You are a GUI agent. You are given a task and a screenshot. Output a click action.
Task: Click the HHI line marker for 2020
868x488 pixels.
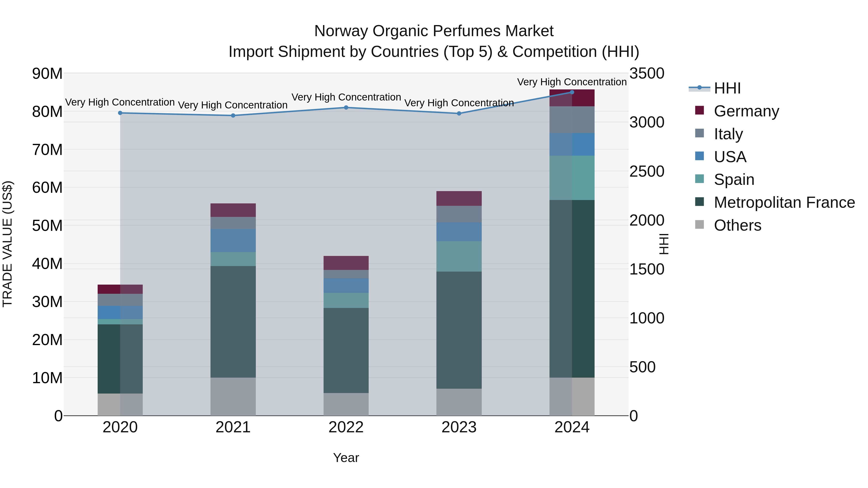[120, 113]
